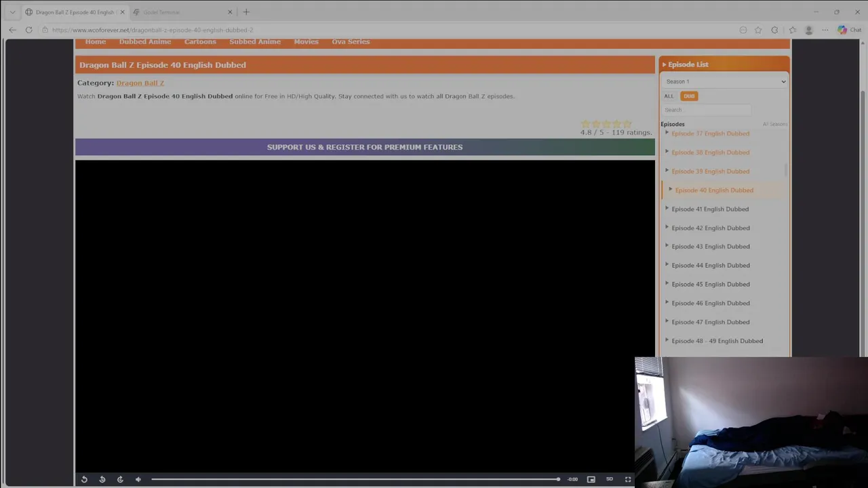Enable picture-in-picture mode for the video

point(591,479)
